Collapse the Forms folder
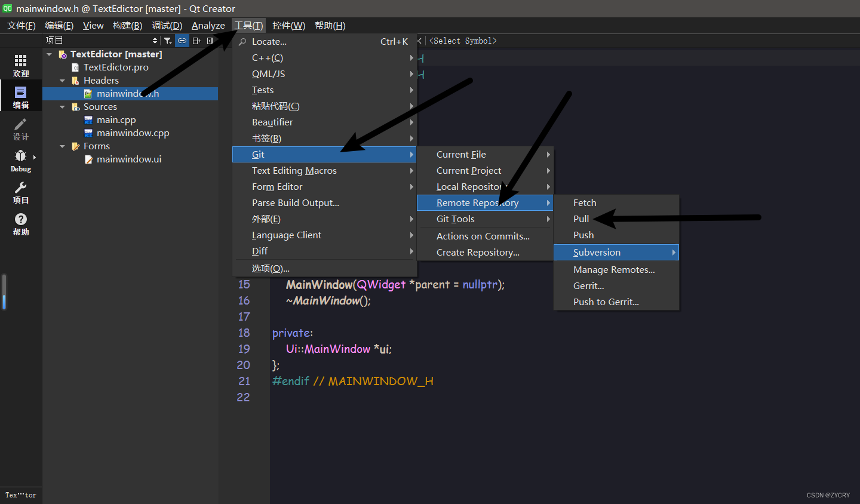 pyautogui.click(x=62, y=146)
